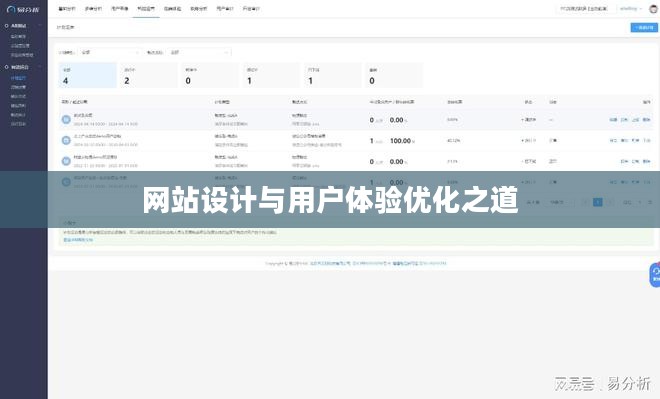Open the first filter dropdown above the cards

click(109, 52)
